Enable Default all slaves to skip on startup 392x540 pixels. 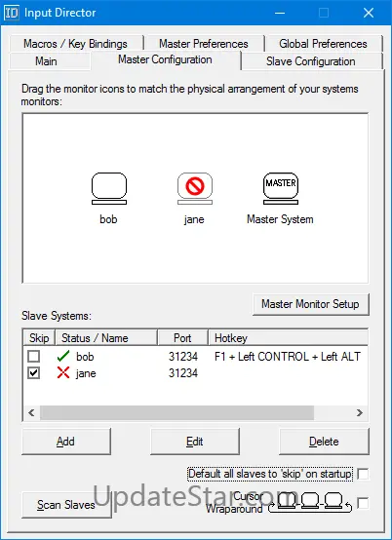(363, 474)
